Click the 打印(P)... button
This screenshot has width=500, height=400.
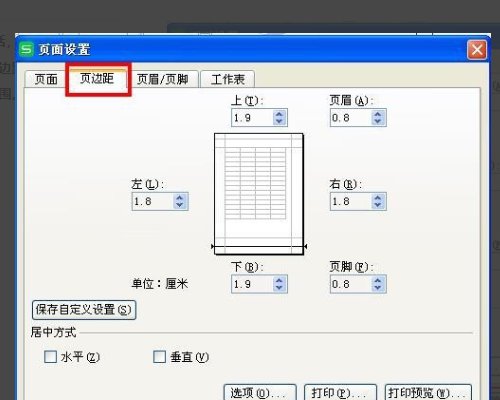coord(340,393)
